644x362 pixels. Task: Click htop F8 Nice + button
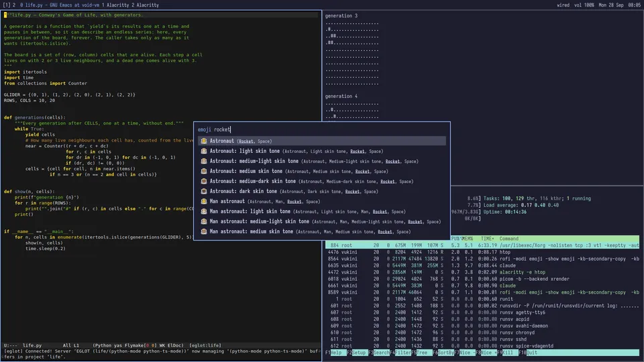point(486,353)
